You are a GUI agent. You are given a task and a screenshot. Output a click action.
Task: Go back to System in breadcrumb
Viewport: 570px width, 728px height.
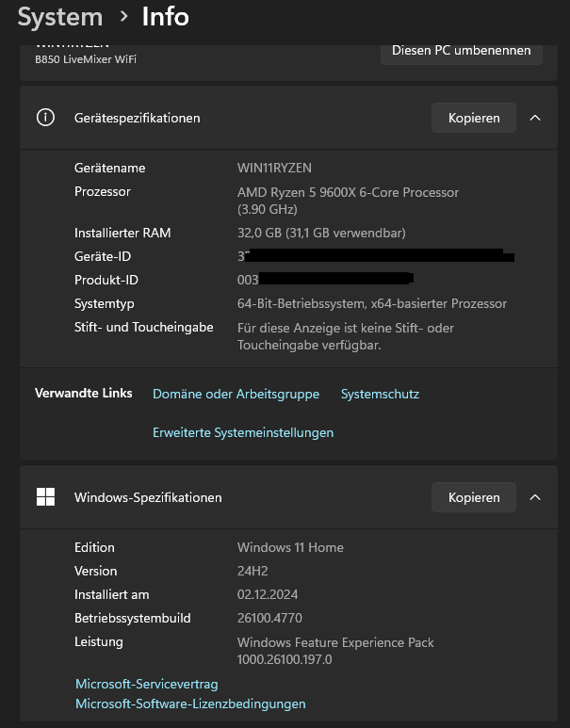pyautogui.click(x=60, y=17)
